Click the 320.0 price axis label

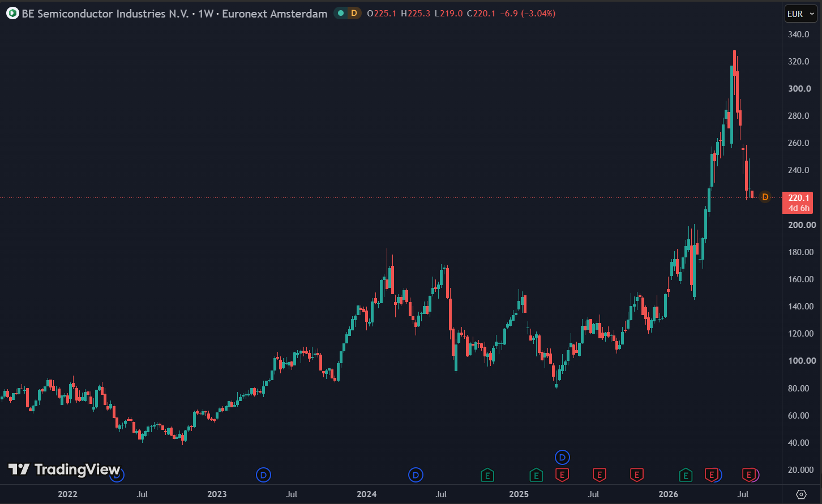(800, 62)
